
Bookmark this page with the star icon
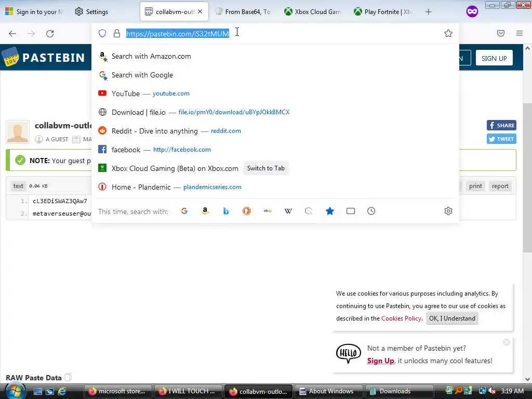pyautogui.click(x=448, y=33)
